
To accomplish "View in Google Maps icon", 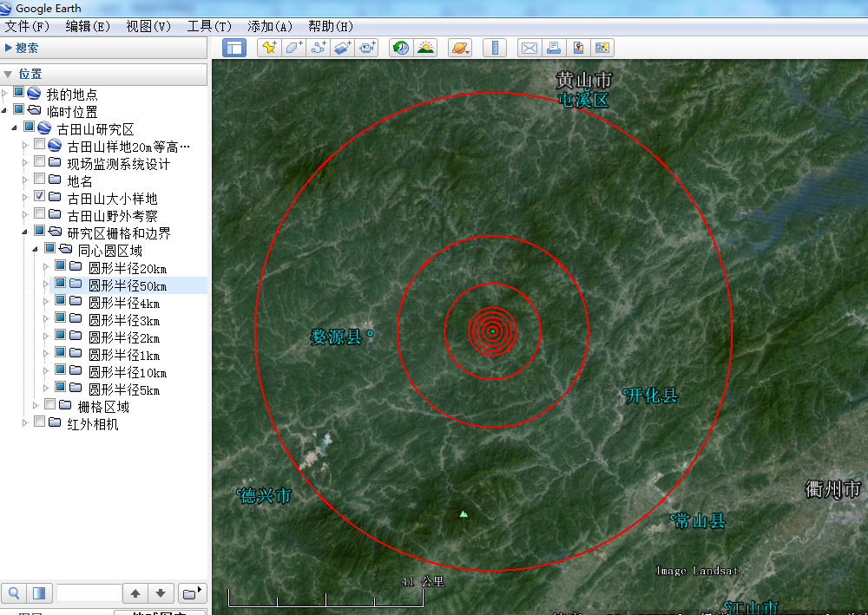I will 602,48.
